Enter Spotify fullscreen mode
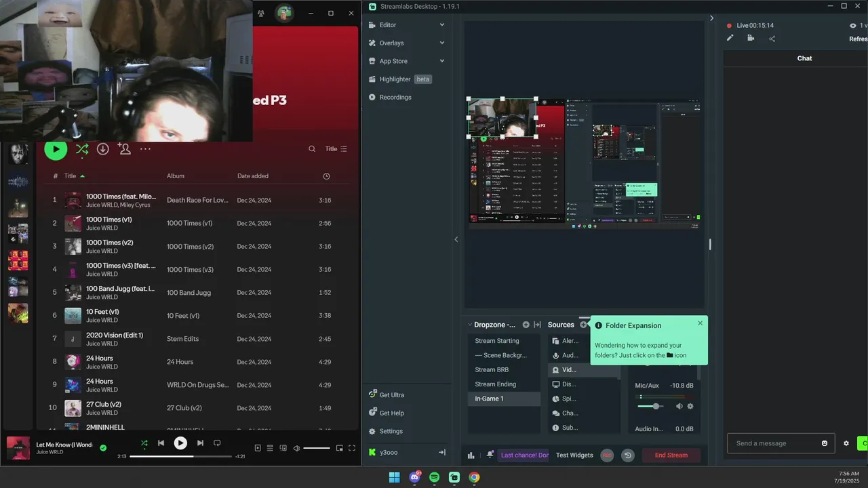Screen dimensions: 868x488 (352, 448)
